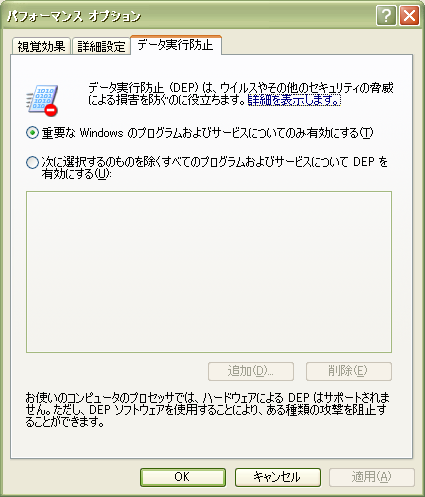
Task: Select radio to enable DEP for all programs
Action: click(32, 162)
